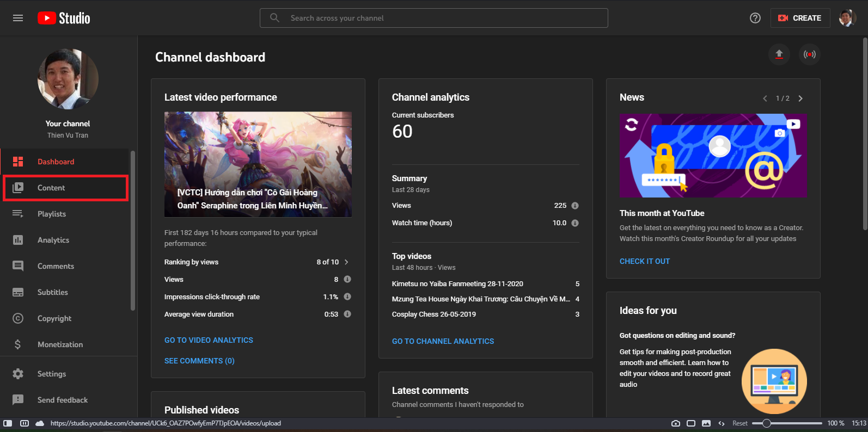Open Analytics from the left menu
868x432 pixels.
[x=53, y=240]
